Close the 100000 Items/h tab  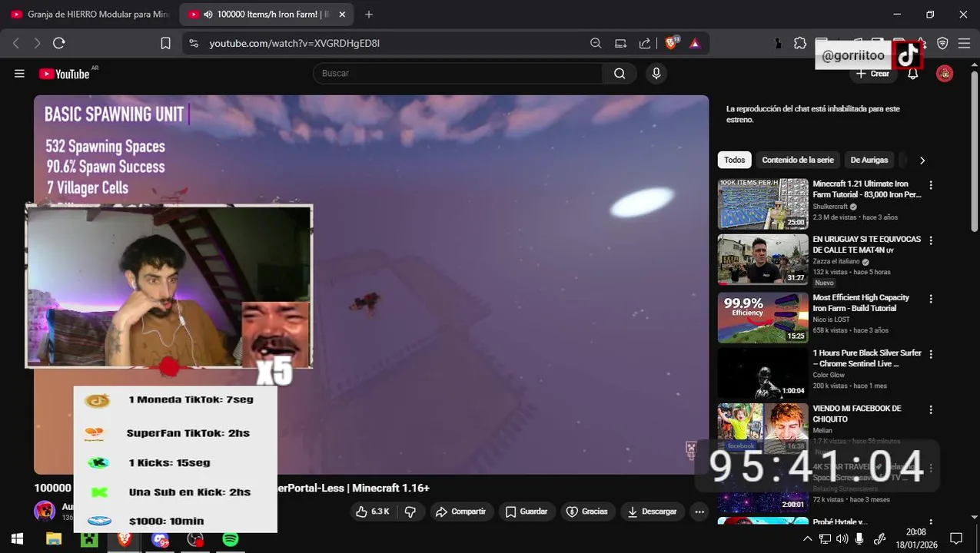342,15
